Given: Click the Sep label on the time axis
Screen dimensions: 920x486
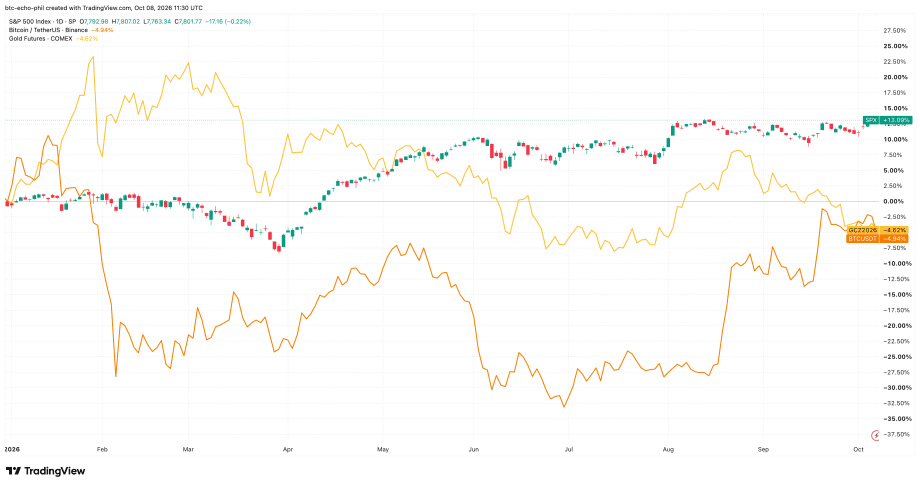Looking at the screenshot, I should [763, 450].
